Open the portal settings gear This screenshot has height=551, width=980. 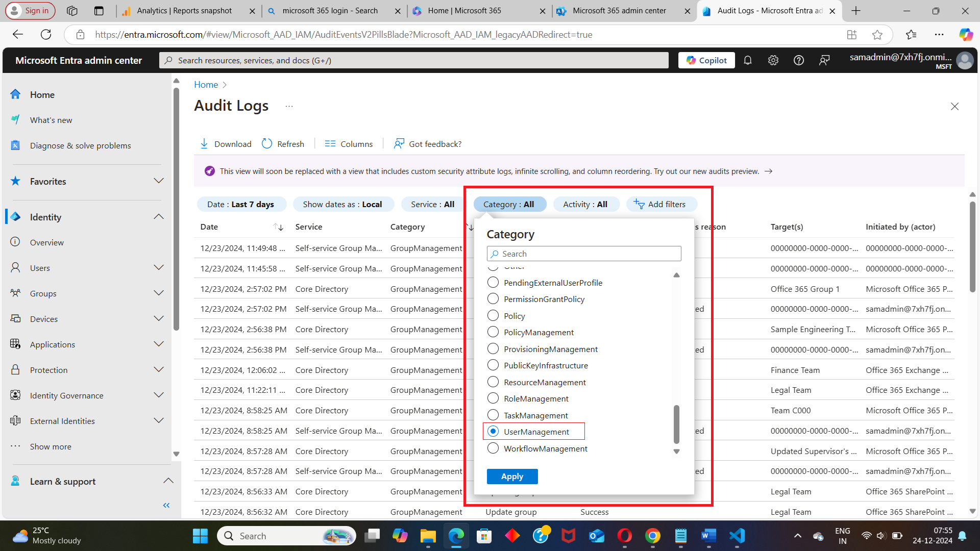(773, 60)
